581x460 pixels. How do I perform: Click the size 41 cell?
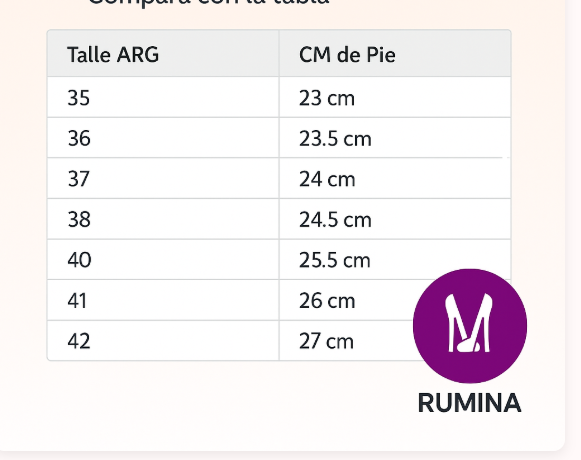(x=163, y=300)
